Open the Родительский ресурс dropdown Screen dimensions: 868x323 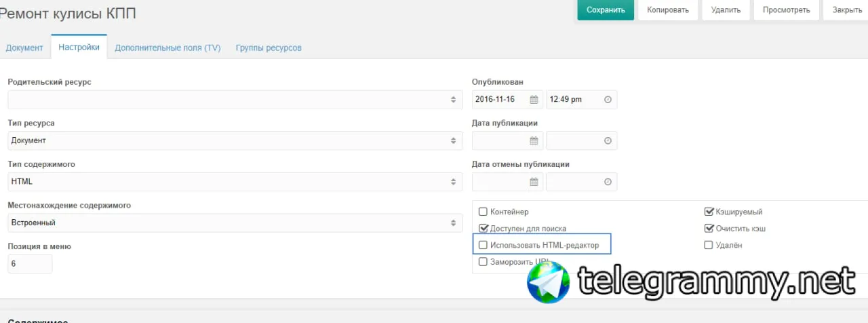point(235,100)
